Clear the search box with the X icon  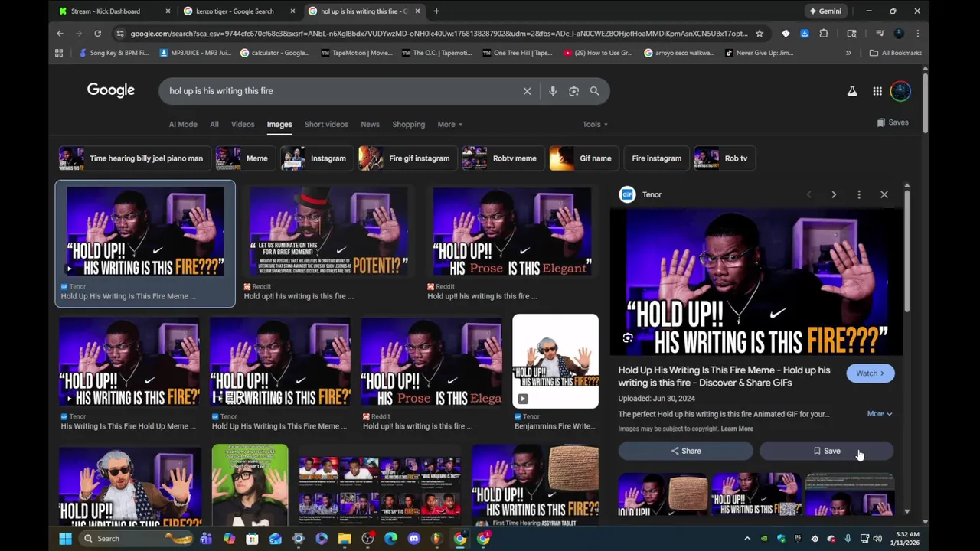[527, 91]
